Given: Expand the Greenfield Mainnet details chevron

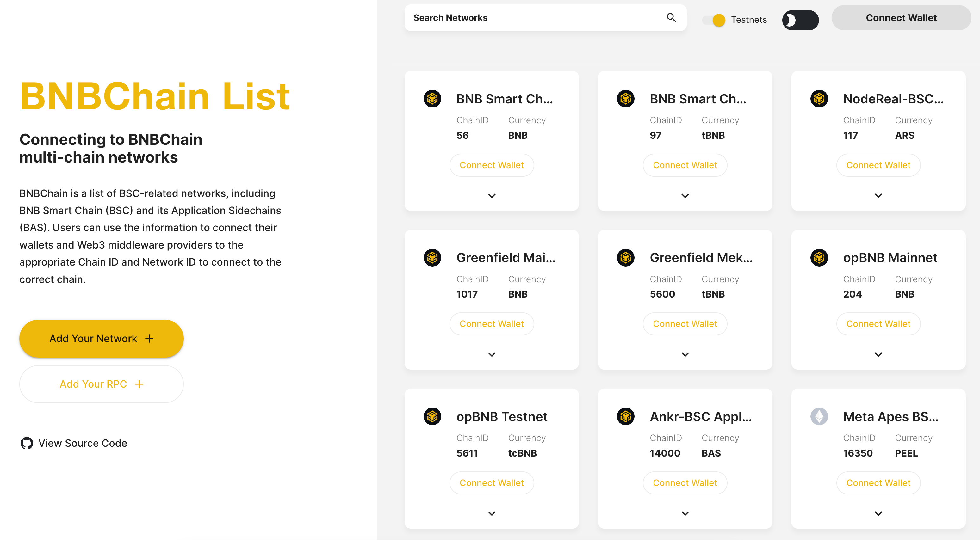Looking at the screenshot, I should [492, 354].
